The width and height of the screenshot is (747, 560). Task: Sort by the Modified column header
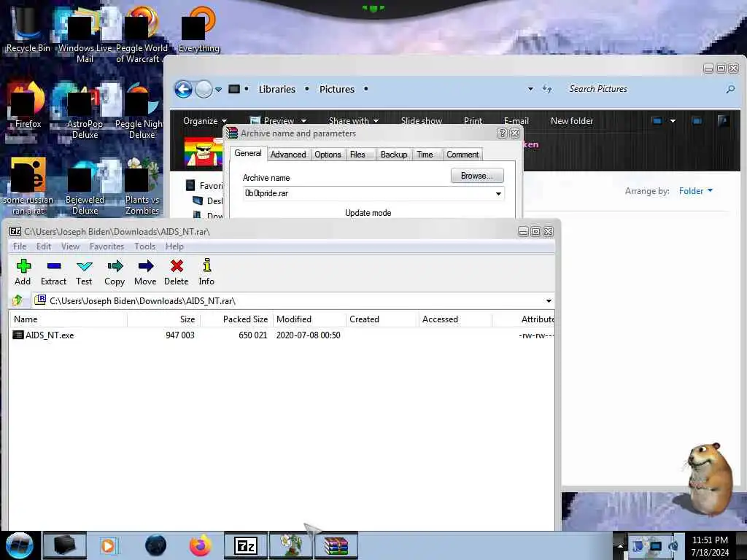[309, 319]
